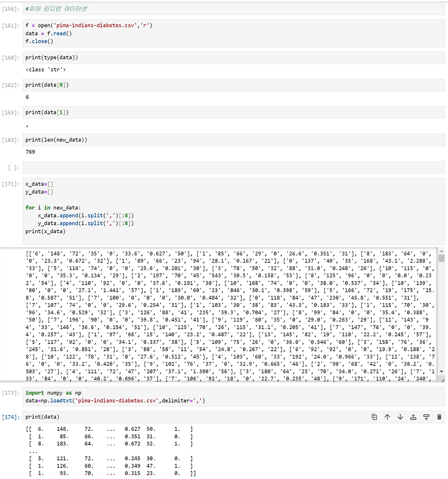Image resolution: width=448 pixels, height=479 pixels.
Task: Insert a cell below using the toolbar icon
Action: 426,417
